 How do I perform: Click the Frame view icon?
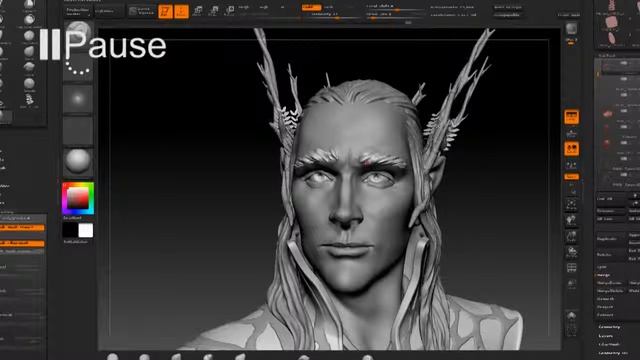(x=571, y=204)
